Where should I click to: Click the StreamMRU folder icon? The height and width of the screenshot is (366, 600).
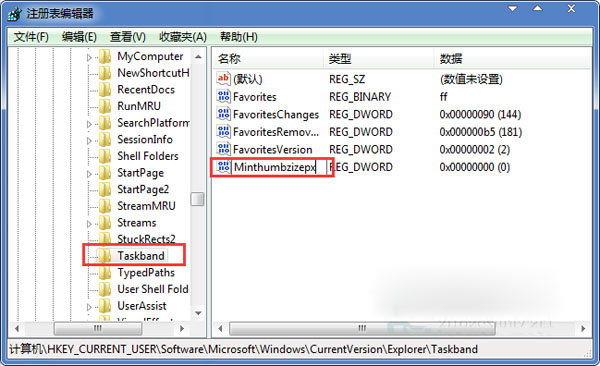click(x=105, y=206)
